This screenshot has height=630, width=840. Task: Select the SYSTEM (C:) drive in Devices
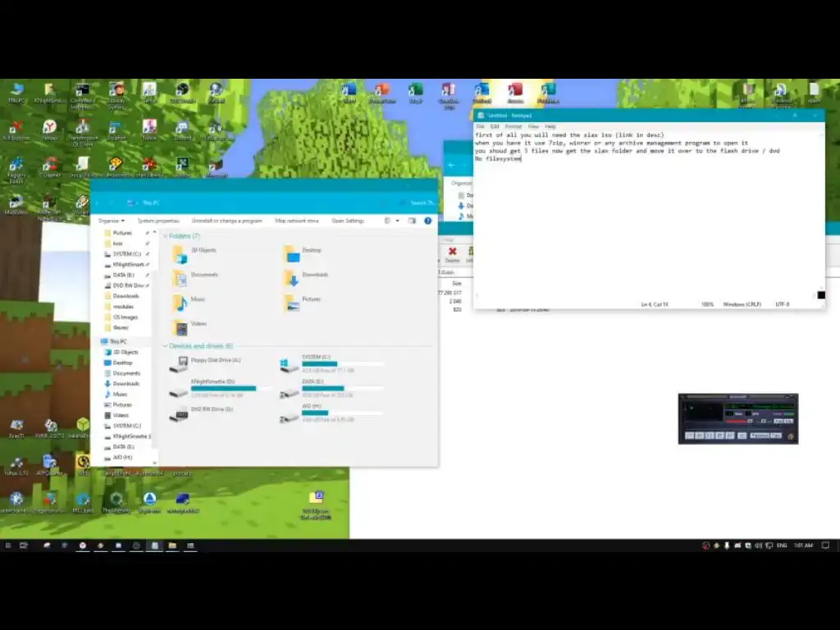[x=332, y=363]
